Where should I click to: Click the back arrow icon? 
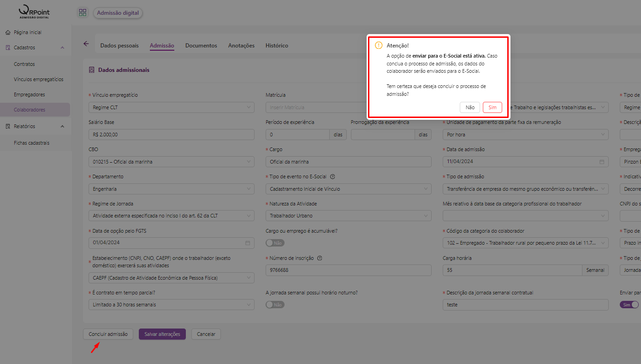click(x=86, y=44)
